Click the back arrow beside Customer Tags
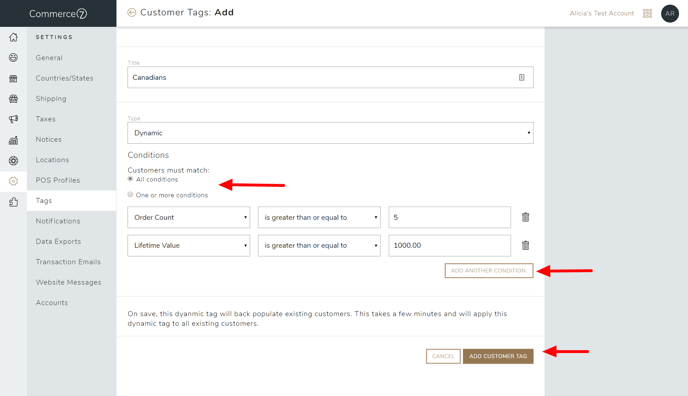The height and width of the screenshot is (396, 688). [131, 13]
